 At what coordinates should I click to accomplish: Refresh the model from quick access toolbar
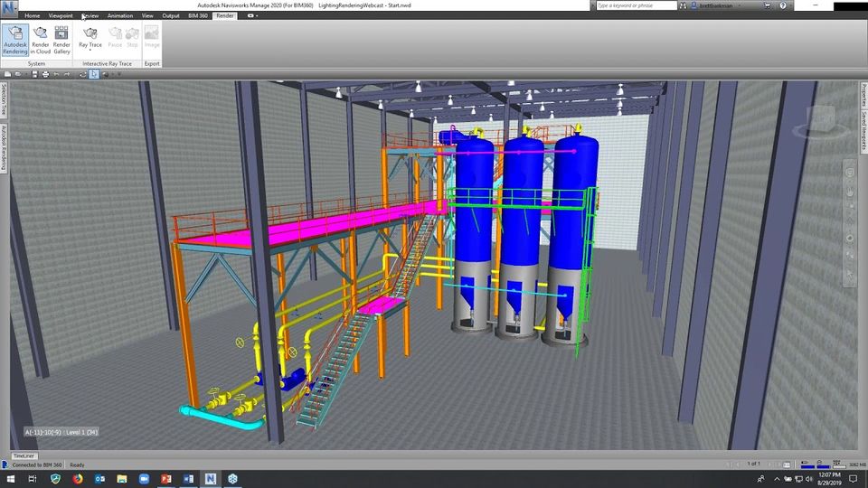pos(83,74)
